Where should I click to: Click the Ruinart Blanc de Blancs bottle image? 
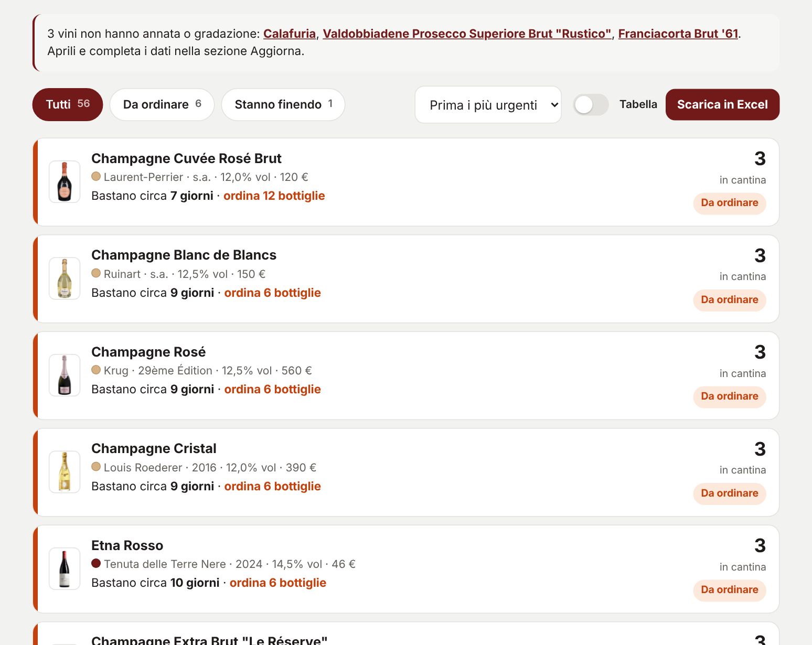coord(65,278)
